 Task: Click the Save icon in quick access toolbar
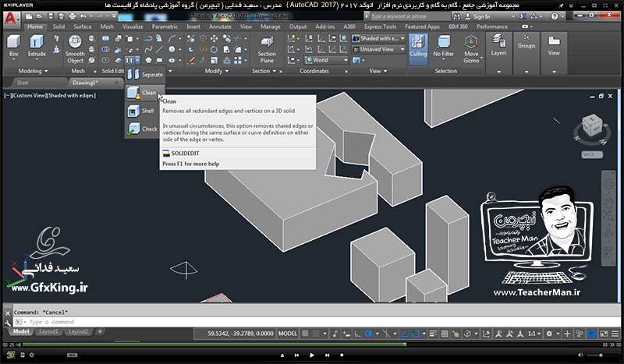pos(51,16)
